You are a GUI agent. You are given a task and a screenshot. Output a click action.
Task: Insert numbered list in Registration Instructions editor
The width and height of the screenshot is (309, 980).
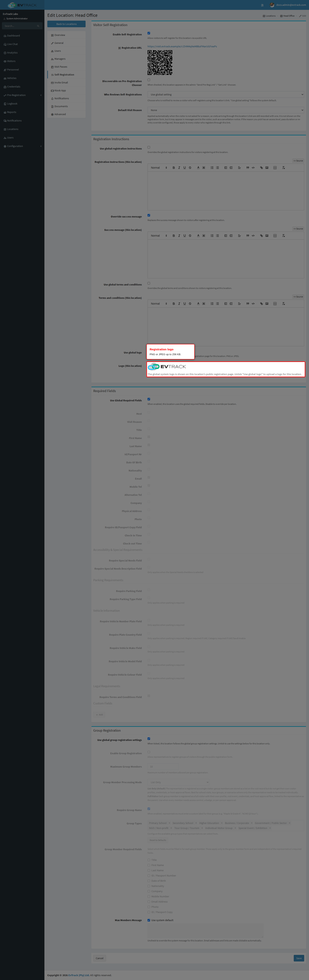[212, 168]
